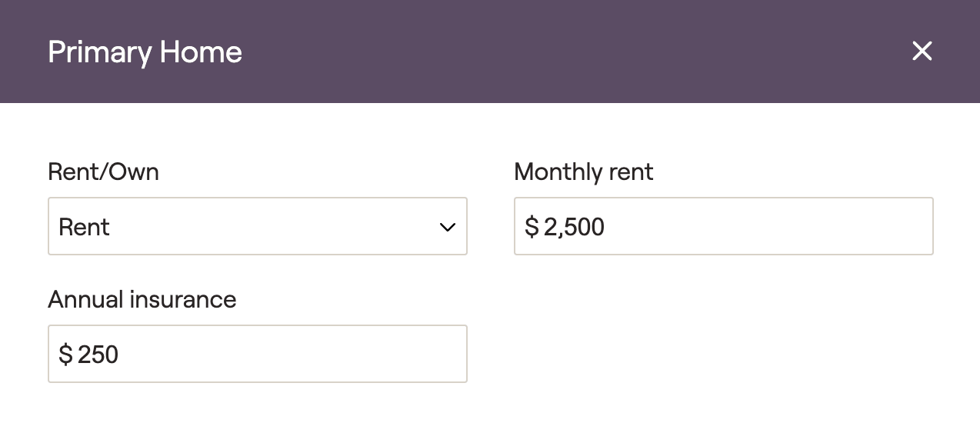Click the chevron arrow in Rent/Own select

448,227
